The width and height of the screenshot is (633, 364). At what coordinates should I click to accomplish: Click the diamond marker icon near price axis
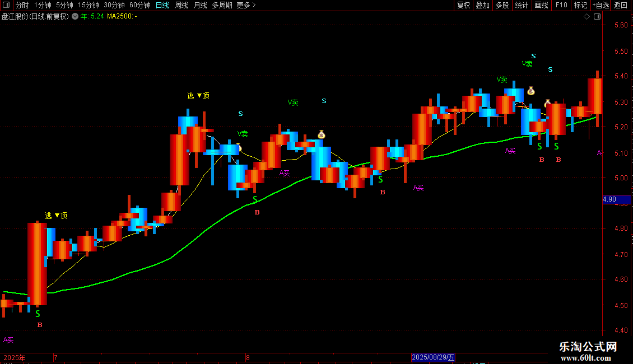pyautogui.click(x=587, y=17)
